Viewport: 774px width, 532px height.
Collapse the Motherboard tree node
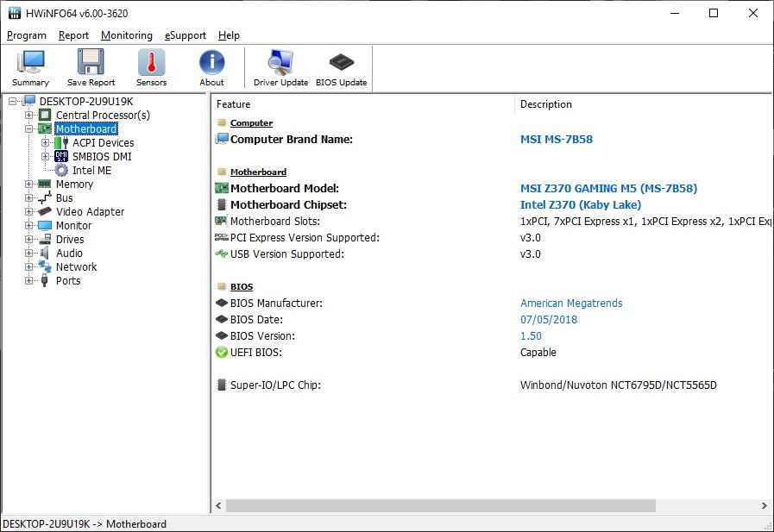click(29, 128)
